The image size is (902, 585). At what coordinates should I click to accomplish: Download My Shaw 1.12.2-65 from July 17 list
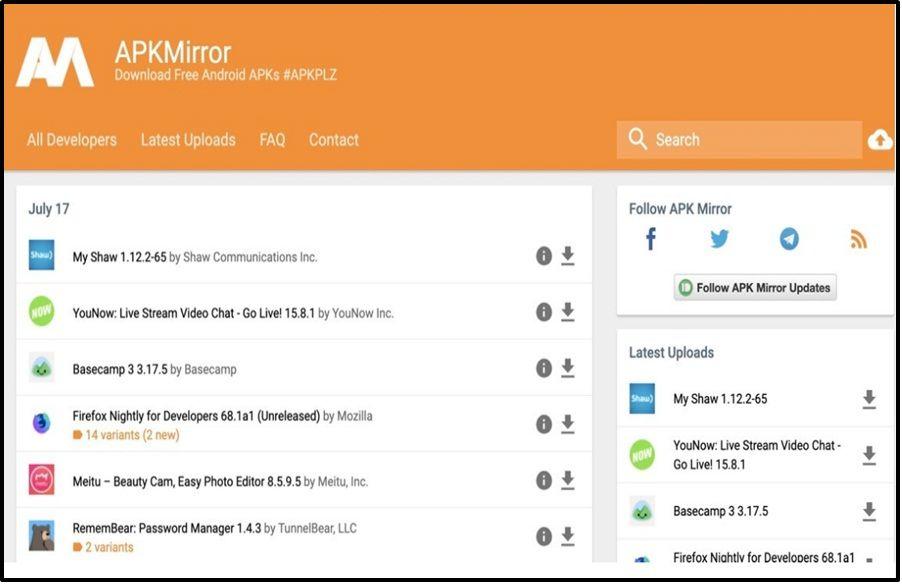click(568, 256)
